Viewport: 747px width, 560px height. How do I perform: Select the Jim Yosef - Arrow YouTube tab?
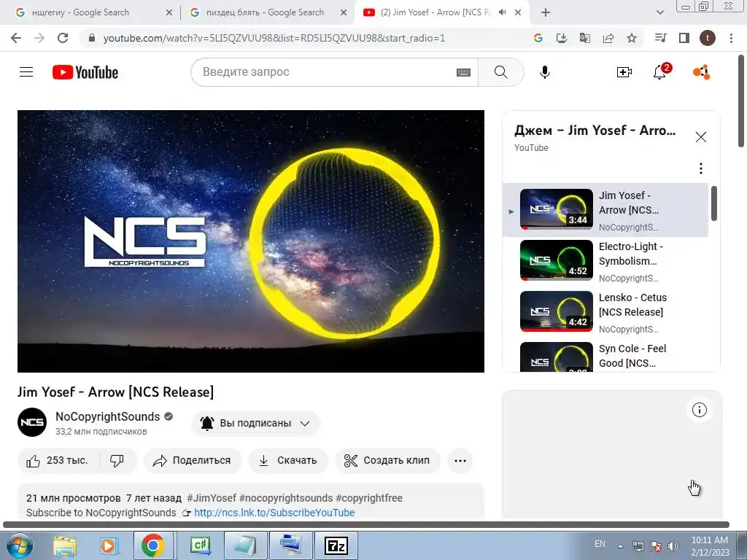[435, 12]
